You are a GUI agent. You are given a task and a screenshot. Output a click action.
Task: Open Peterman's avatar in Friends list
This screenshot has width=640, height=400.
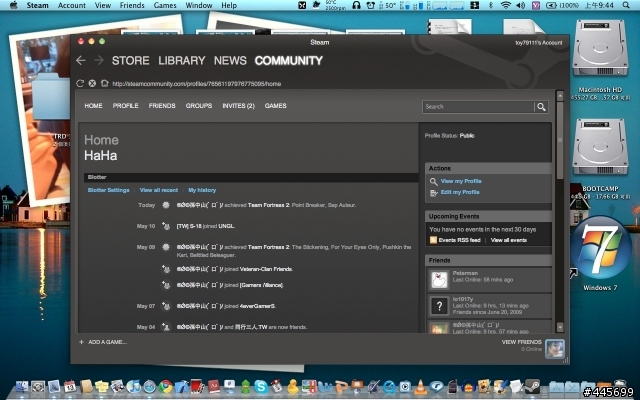[439, 280]
